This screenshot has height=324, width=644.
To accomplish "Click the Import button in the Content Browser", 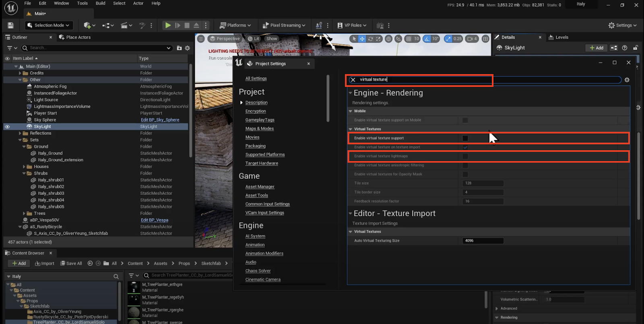I will click(45, 263).
